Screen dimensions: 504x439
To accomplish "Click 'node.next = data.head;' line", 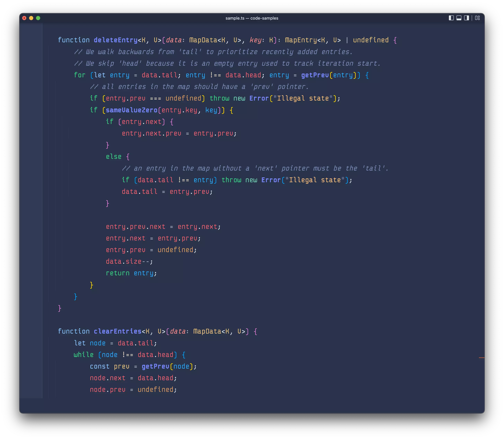I will tap(133, 378).
